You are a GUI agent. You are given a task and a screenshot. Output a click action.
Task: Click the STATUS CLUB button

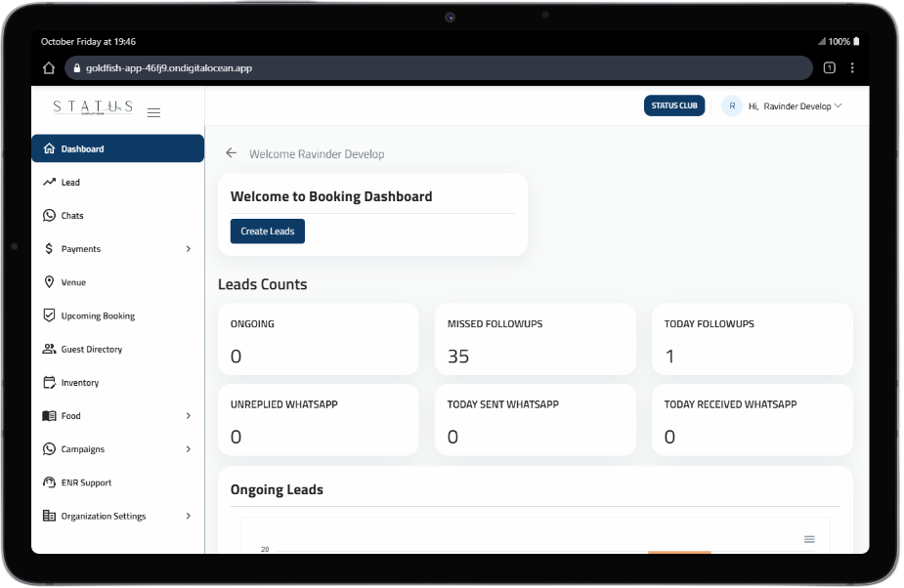[x=673, y=105]
